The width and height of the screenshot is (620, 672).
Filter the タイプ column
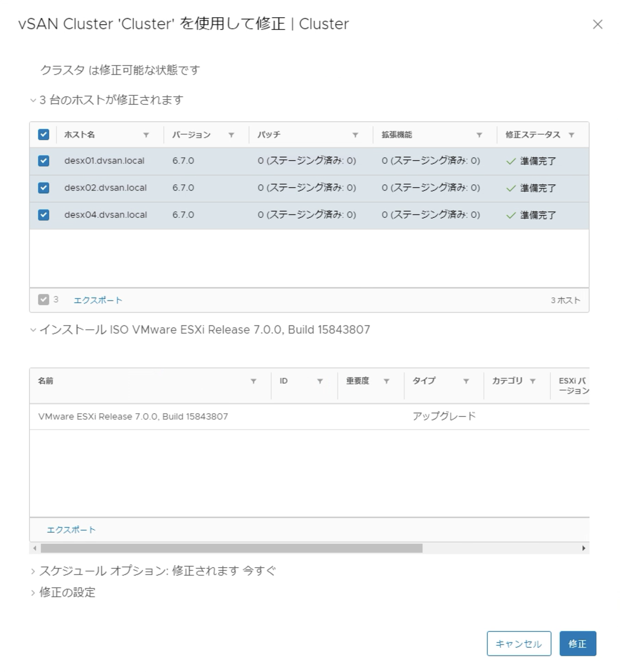click(x=466, y=381)
